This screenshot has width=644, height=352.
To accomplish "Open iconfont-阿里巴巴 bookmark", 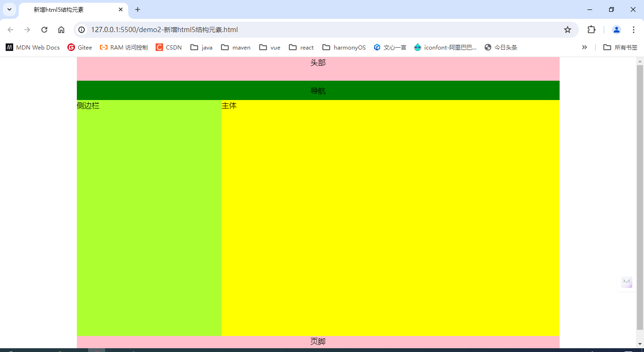I will (x=446, y=47).
